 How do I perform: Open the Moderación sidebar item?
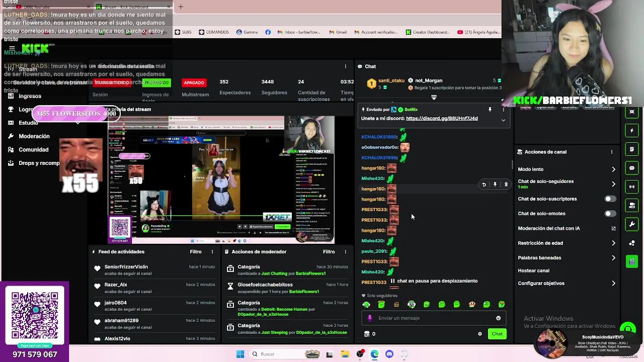(x=34, y=136)
